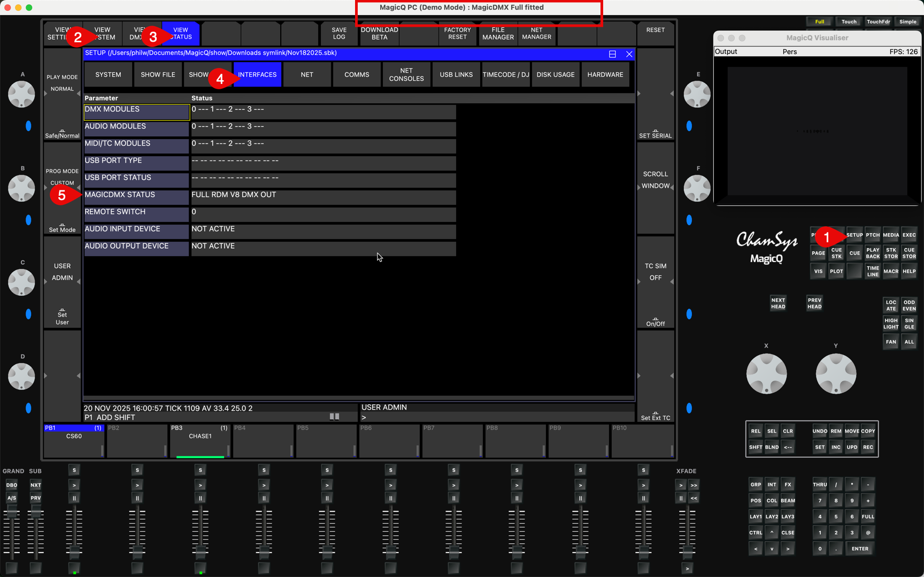
Task: Switch to the NET tab
Action: click(307, 74)
